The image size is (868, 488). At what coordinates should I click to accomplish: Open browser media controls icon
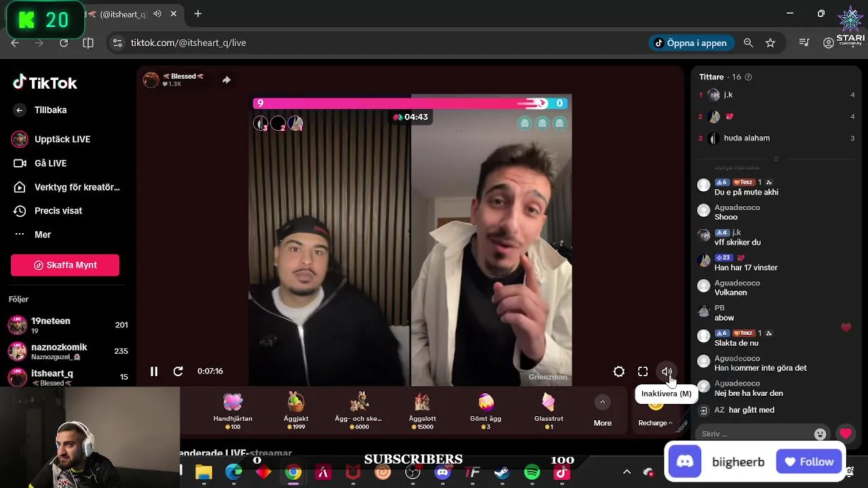(x=804, y=43)
